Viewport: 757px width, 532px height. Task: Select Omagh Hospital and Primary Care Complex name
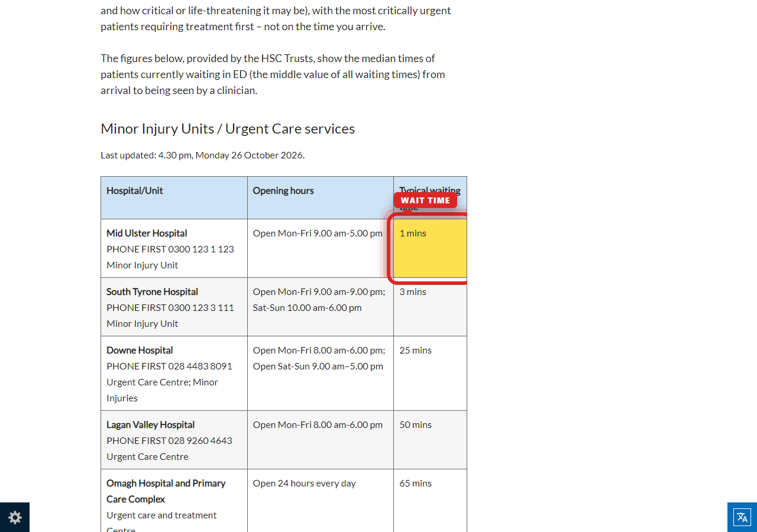166,491
